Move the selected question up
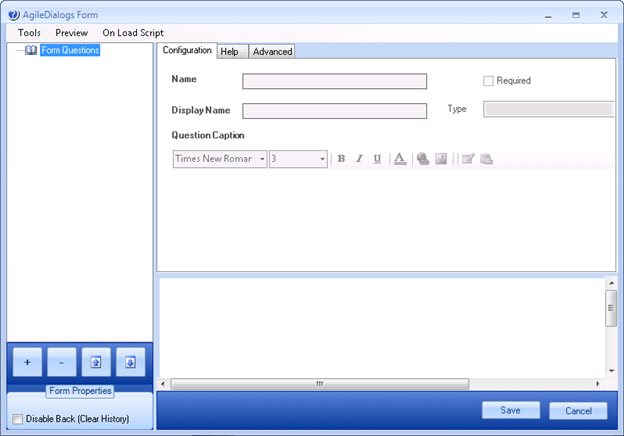The height and width of the screenshot is (436, 624). pyautogui.click(x=96, y=361)
